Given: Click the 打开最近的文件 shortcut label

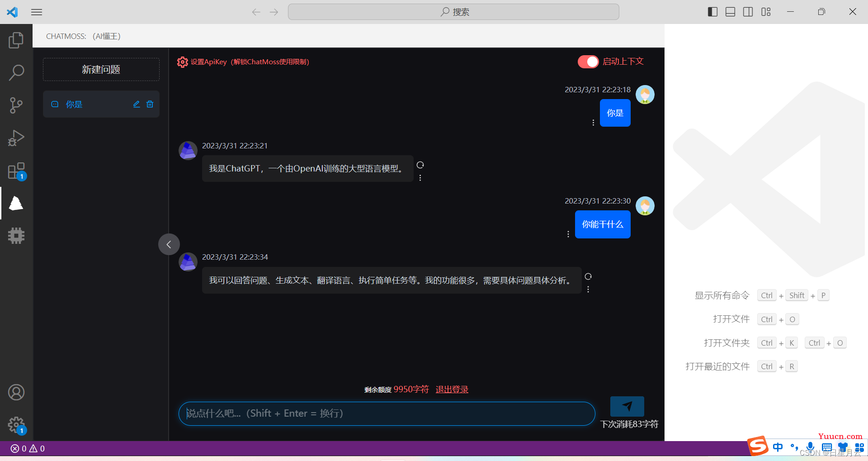Looking at the screenshot, I should tap(717, 366).
